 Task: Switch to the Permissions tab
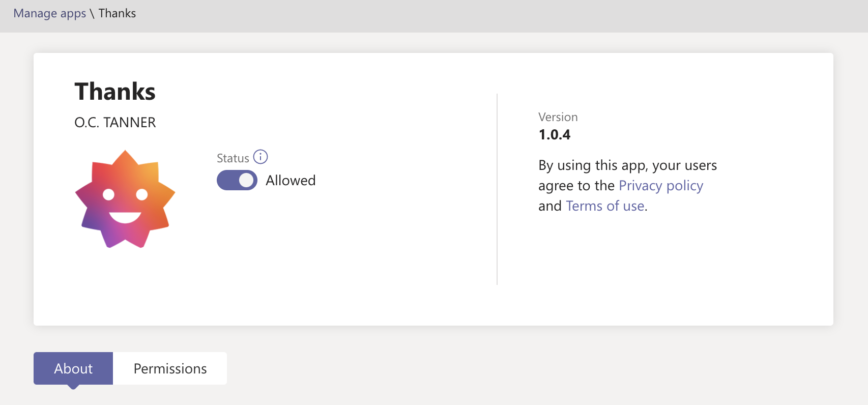coord(170,368)
